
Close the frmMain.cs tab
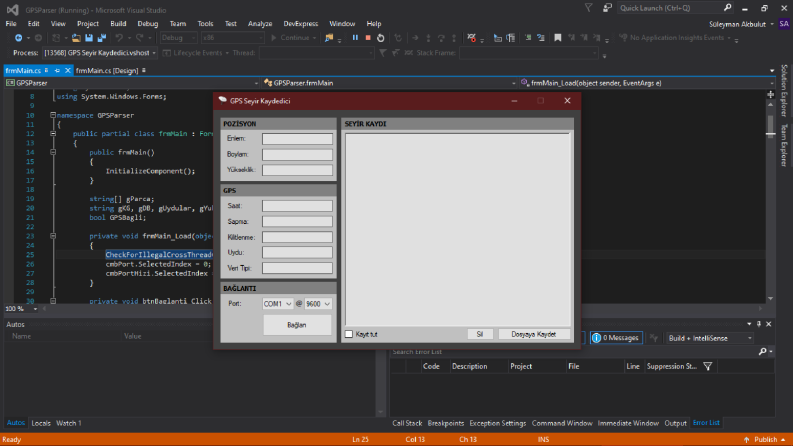pos(67,71)
